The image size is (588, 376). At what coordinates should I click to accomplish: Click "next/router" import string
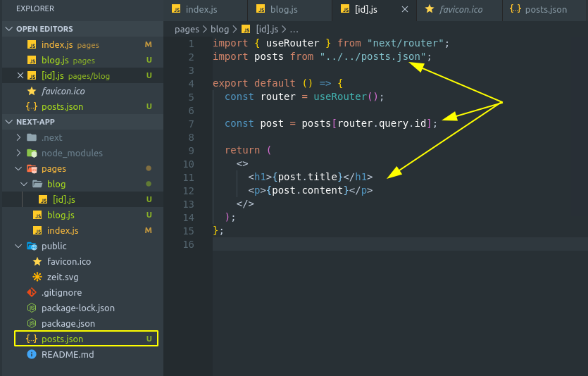point(406,43)
